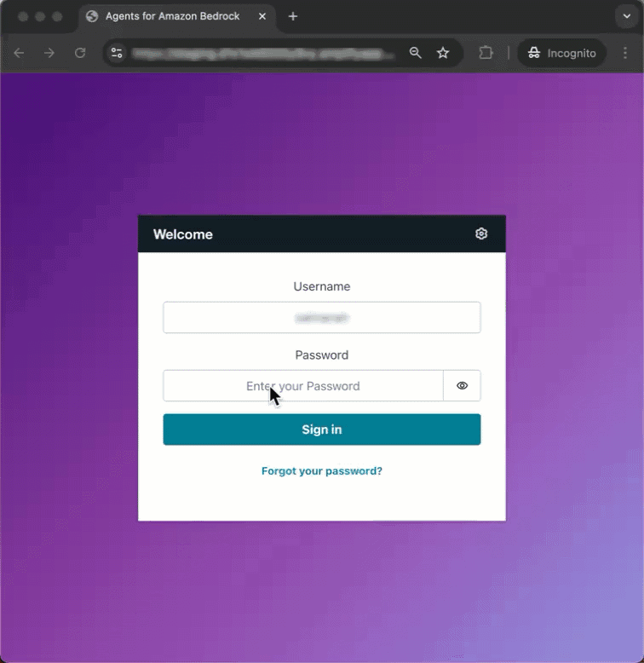Toggle password visibility eye icon

click(x=462, y=386)
